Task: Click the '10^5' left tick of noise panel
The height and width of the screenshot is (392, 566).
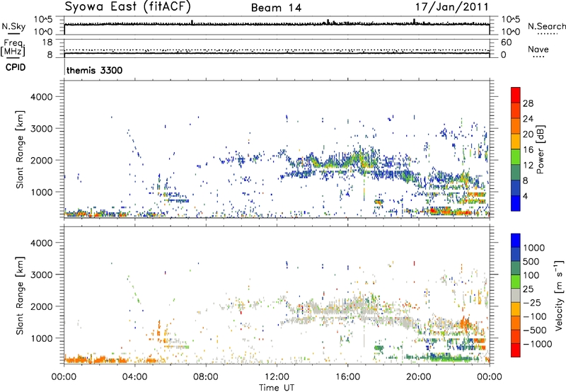Action: click(43, 20)
